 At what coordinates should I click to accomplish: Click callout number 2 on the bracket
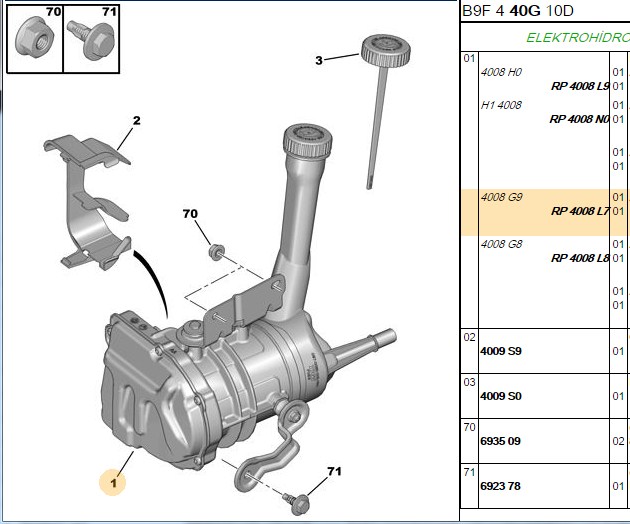pyautogui.click(x=137, y=120)
